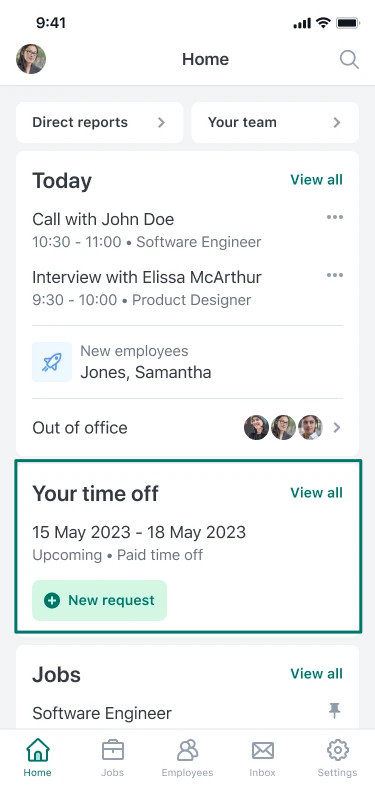Open the Your team chevron
The height and width of the screenshot is (791, 375).
click(337, 122)
